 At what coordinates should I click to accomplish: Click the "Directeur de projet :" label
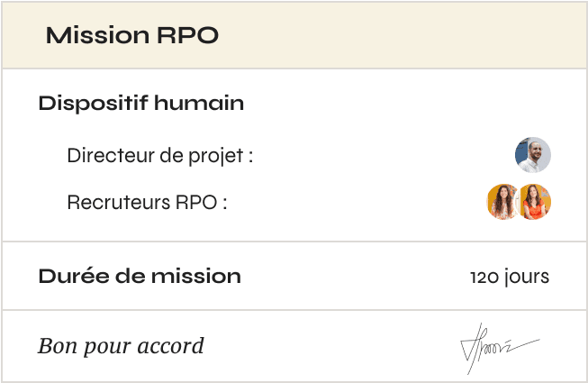(x=159, y=156)
